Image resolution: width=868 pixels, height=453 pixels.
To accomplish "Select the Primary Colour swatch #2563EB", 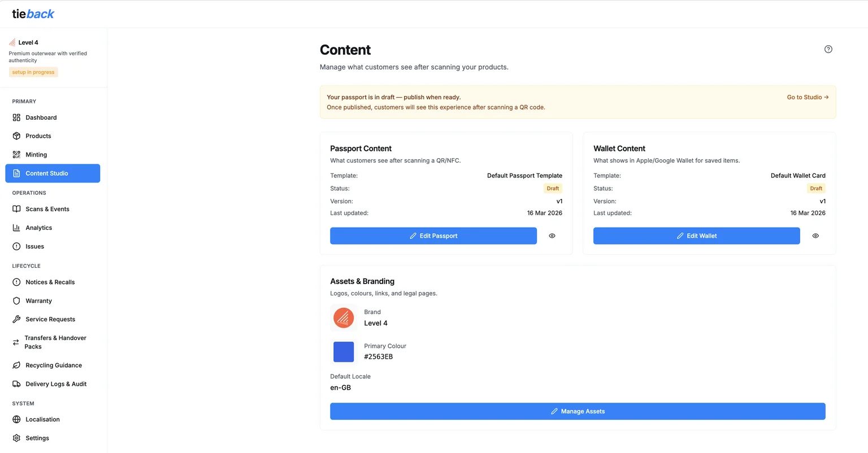I will (x=344, y=351).
